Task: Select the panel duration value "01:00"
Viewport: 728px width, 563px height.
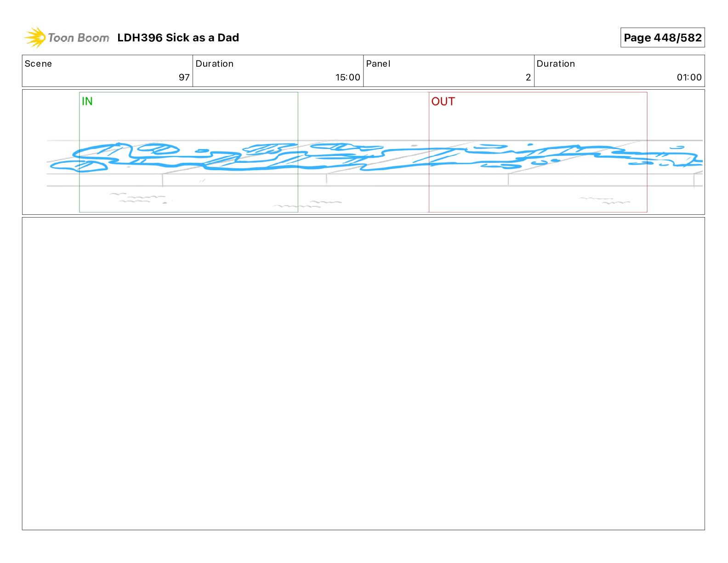Action: click(x=689, y=77)
